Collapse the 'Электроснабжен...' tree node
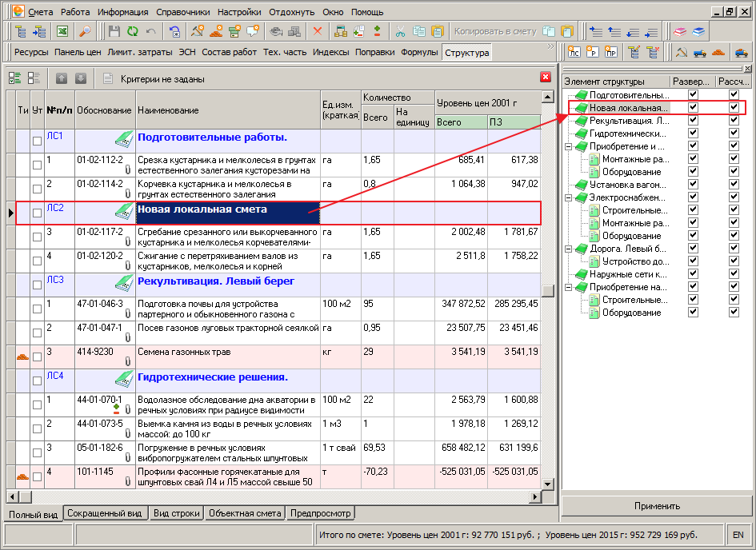This screenshot has width=756, height=550. (x=569, y=197)
